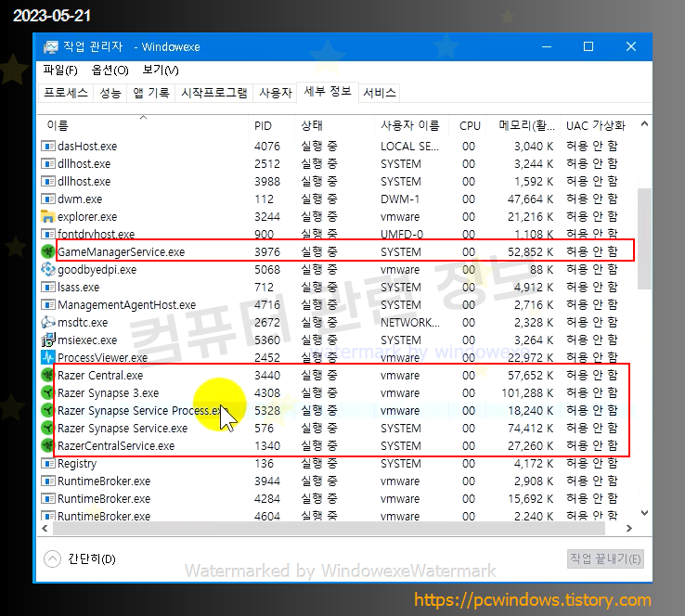Click the explorer.exe folder icon
This screenshot has height=616, width=685.
click(47, 216)
